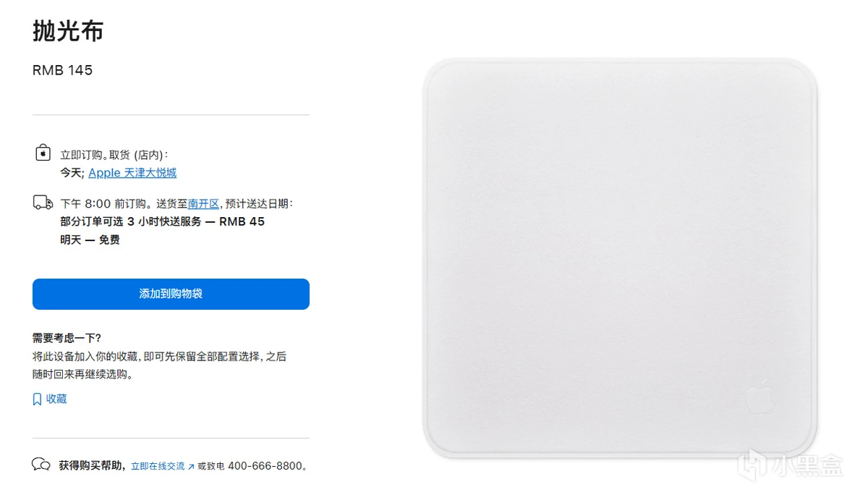Open the Apple 天津大悦城 store link

point(132,173)
